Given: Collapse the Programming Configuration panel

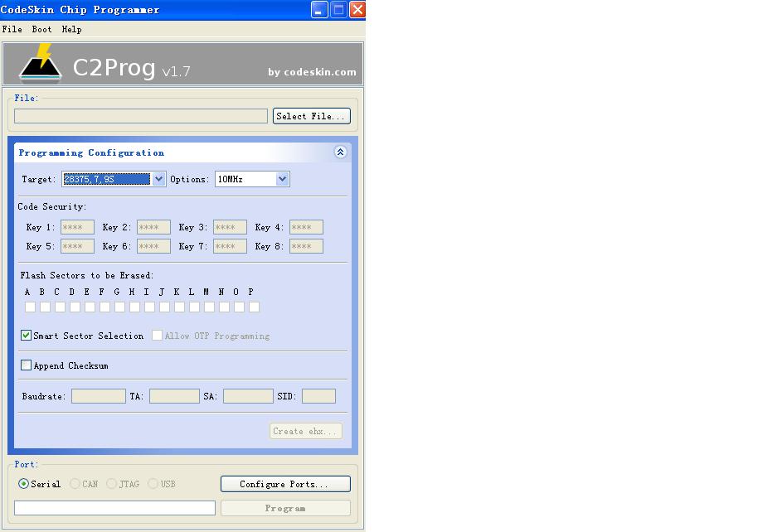Looking at the screenshot, I should point(340,152).
